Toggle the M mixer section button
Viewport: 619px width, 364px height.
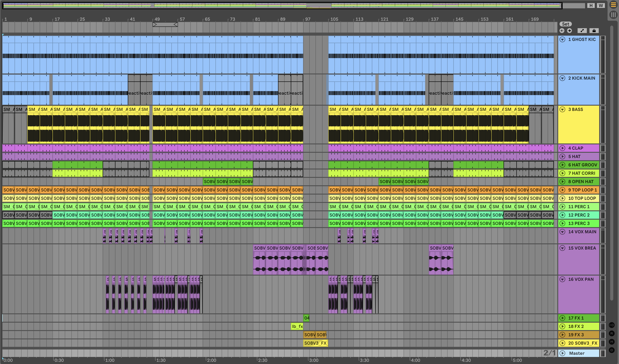[612, 342]
